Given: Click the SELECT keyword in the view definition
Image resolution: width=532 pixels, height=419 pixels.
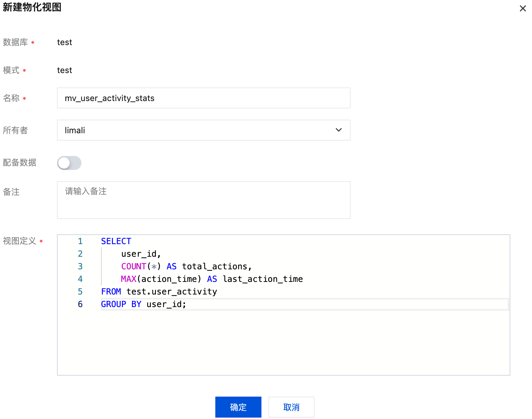Looking at the screenshot, I should click(116, 241).
